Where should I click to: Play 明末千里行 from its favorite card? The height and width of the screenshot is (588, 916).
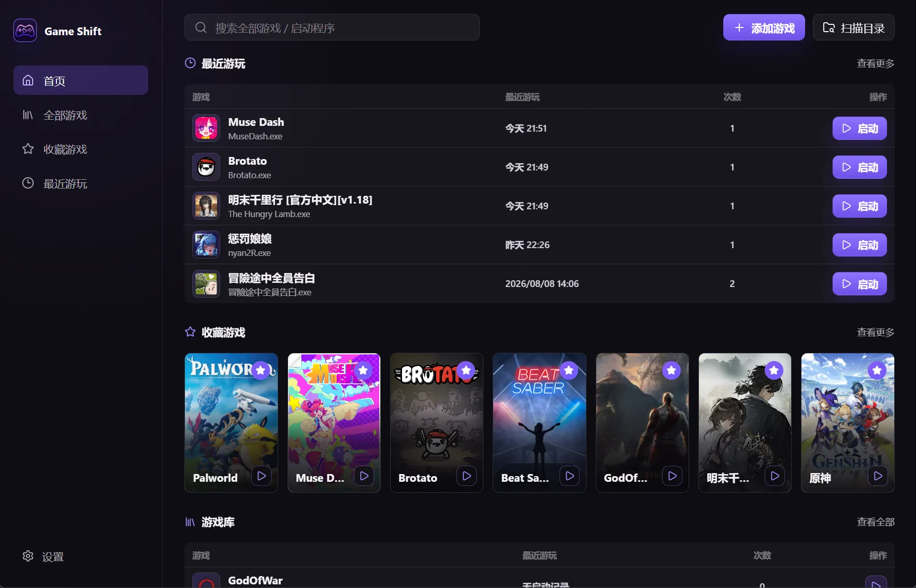point(775,476)
